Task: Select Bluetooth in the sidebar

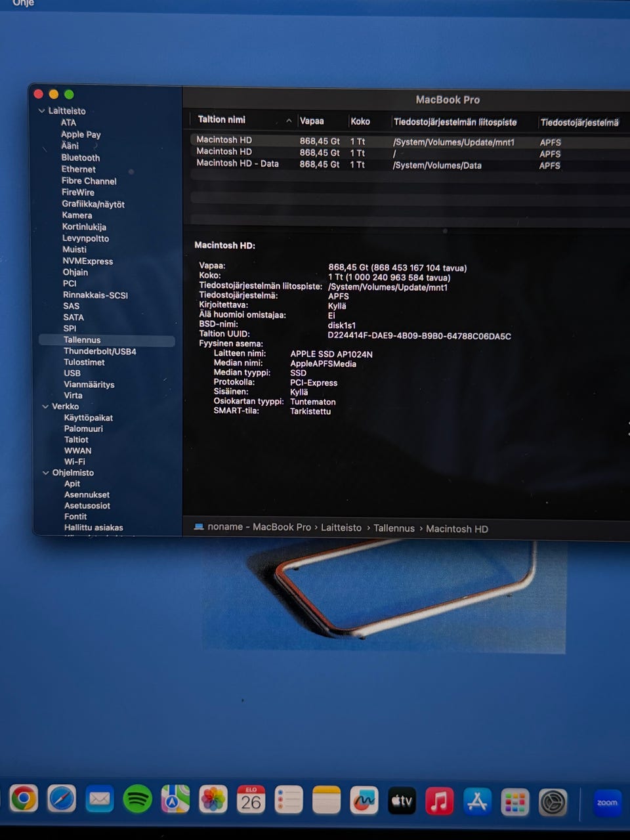Action: (81, 157)
